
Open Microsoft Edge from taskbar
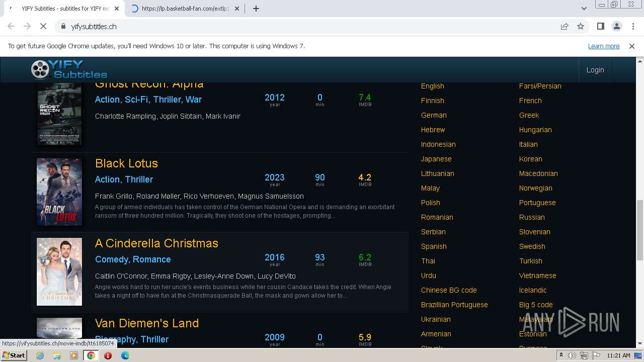[x=125, y=355]
